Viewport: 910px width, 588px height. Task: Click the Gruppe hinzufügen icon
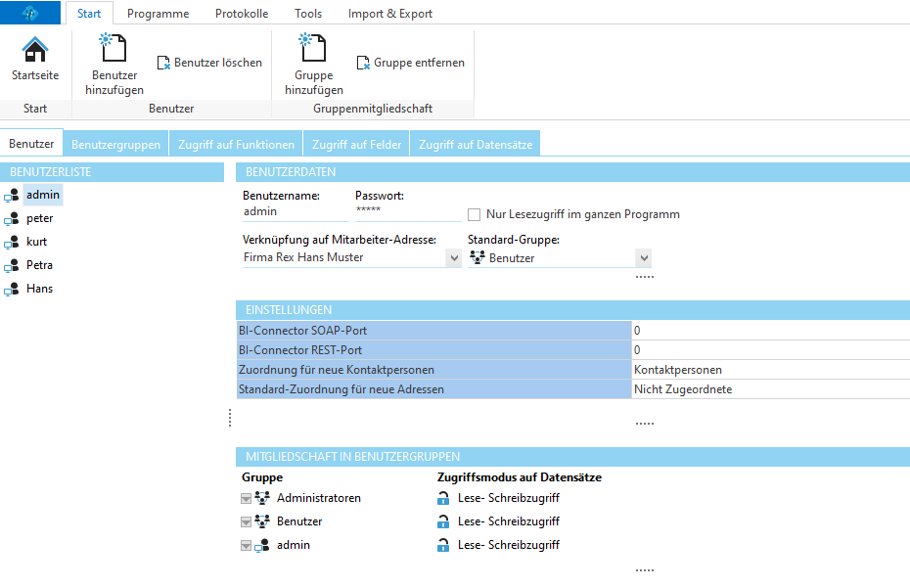pos(313,49)
